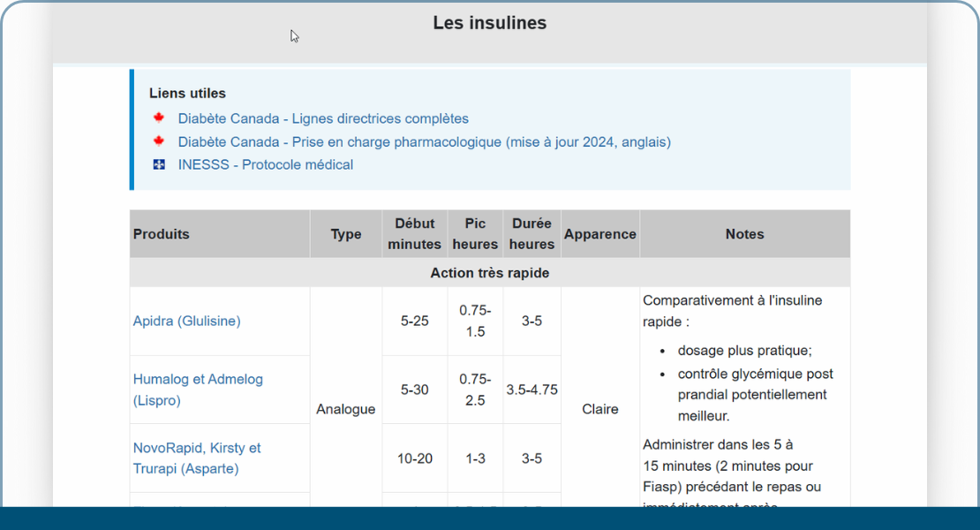Open the NovoRapid, Kirsty et Trurapi link
The image size is (980, 530).
[x=198, y=458]
